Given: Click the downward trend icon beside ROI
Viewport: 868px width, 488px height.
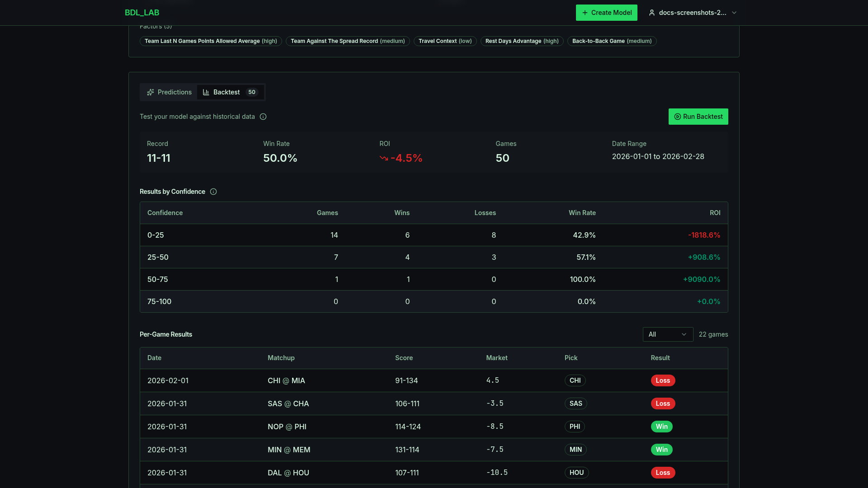Looking at the screenshot, I should 384,158.
